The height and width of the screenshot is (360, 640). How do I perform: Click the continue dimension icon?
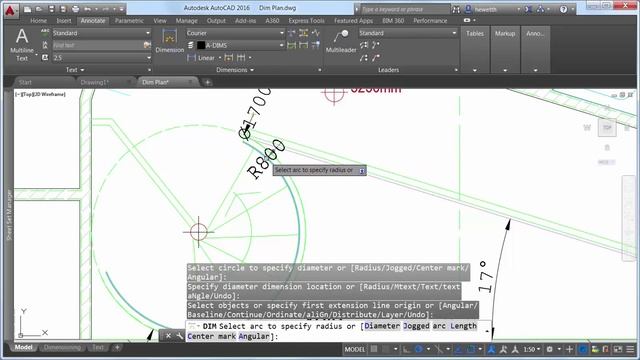click(x=241, y=58)
